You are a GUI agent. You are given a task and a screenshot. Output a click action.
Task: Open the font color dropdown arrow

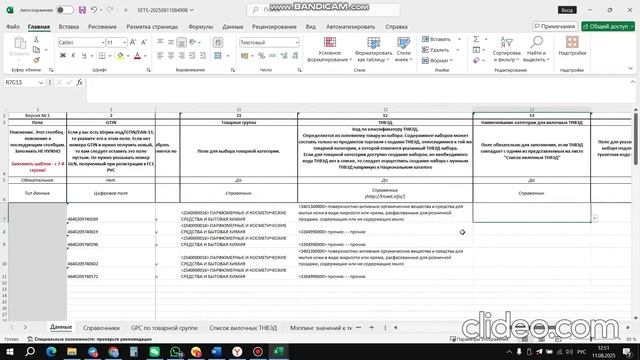pyautogui.click(x=145, y=56)
